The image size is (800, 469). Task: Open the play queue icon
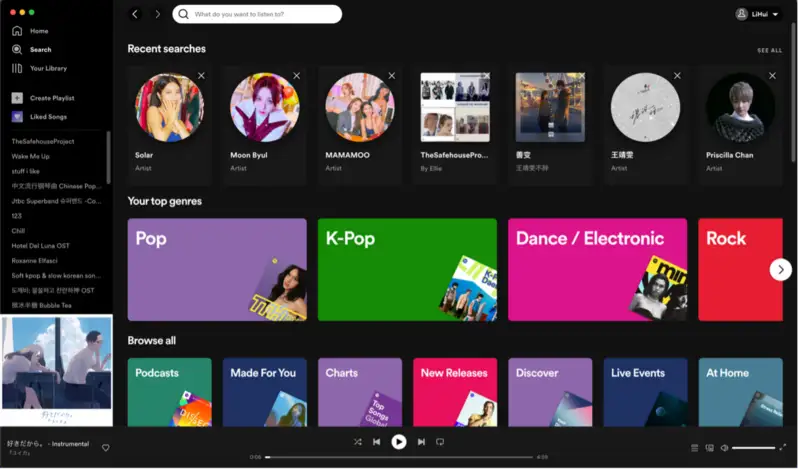click(x=695, y=448)
